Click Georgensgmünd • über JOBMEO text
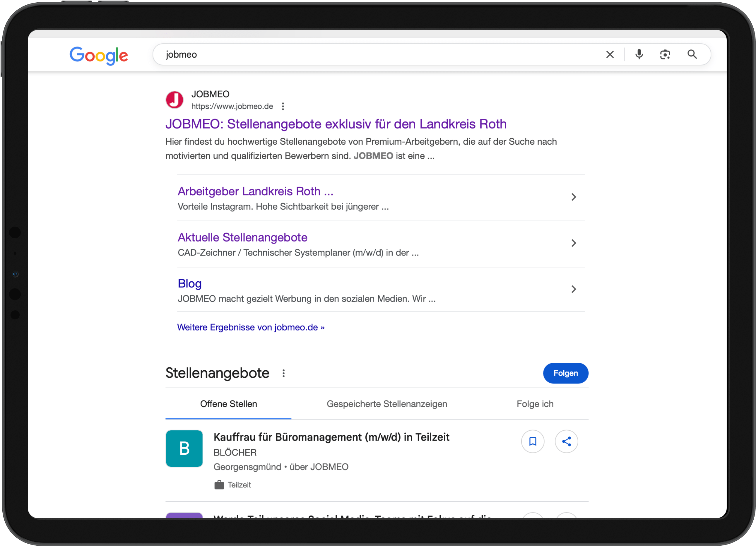The image size is (756, 546). [x=281, y=467]
